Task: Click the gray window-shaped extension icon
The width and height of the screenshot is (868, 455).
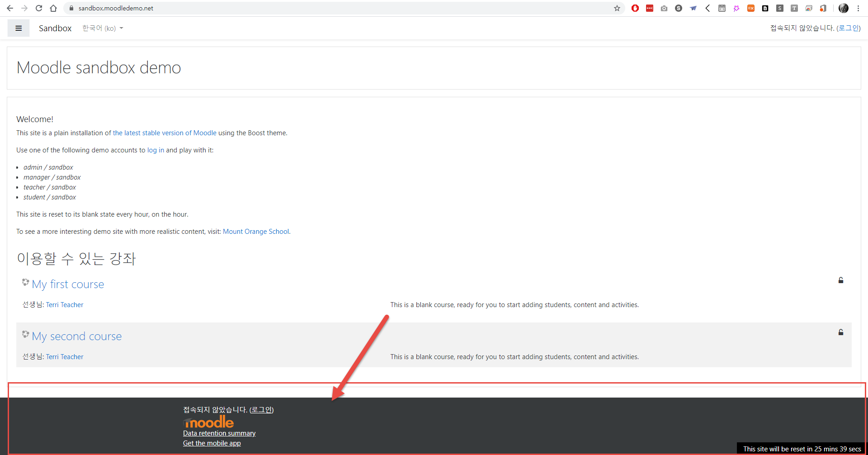Action: tap(722, 8)
